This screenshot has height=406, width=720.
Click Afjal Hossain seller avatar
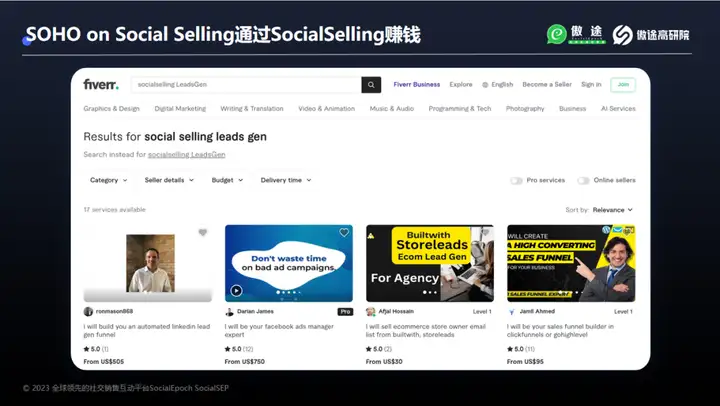pos(371,312)
